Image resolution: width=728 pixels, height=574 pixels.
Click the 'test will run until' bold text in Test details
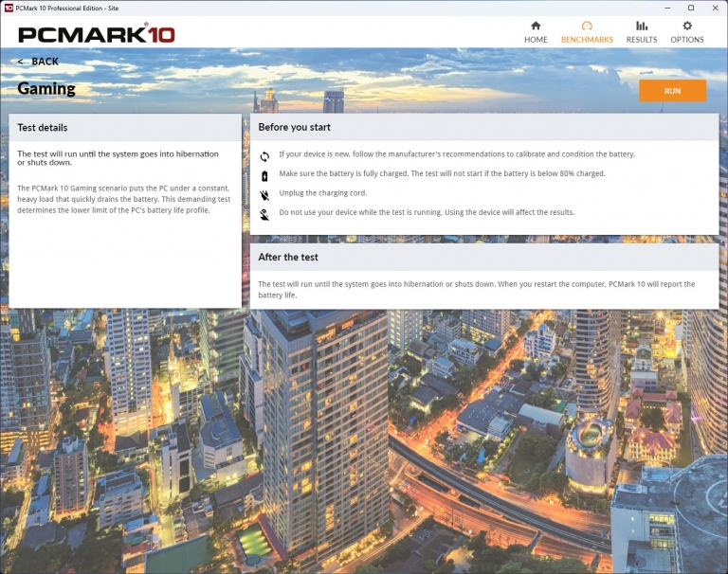118,158
